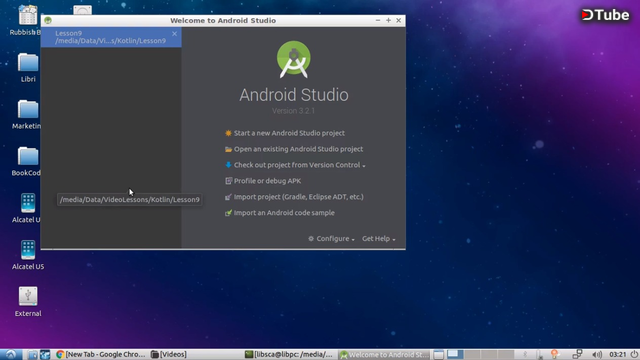Screen dimensions: 640x360
Task: Expand the Get Help dropdown
Action: click(x=379, y=239)
